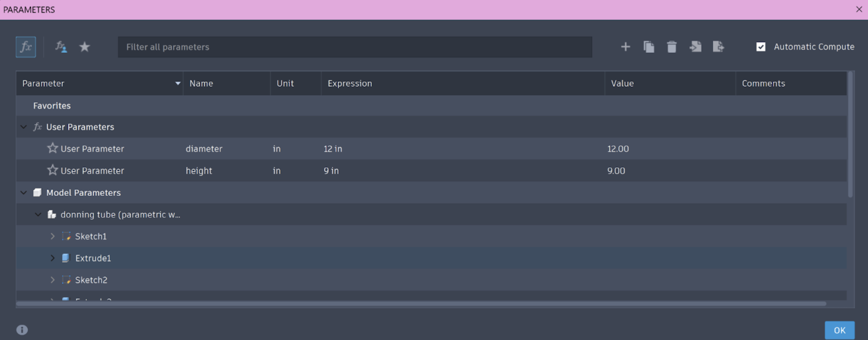This screenshot has height=340, width=868.
Task: Export parameters using the export icon
Action: (719, 47)
